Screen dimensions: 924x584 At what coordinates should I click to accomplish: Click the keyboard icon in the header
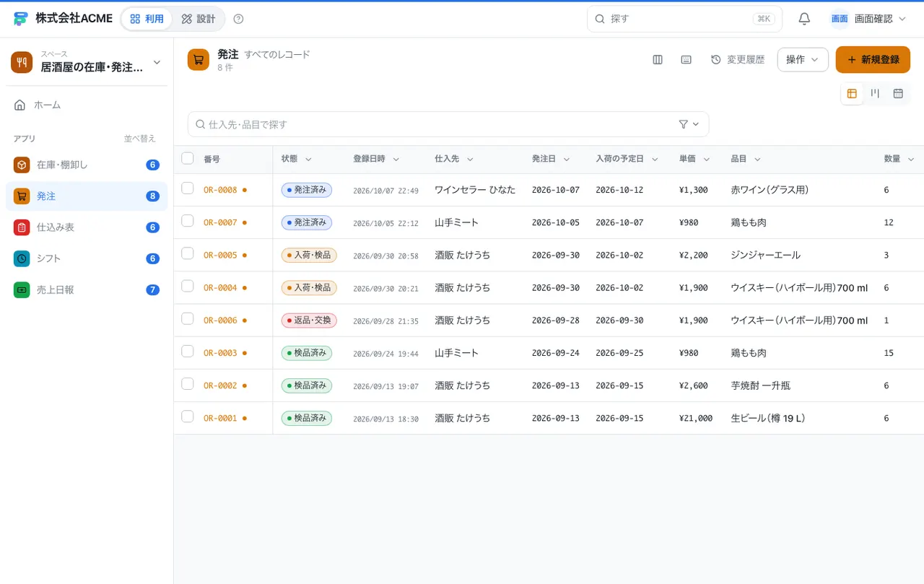[x=687, y=60]
